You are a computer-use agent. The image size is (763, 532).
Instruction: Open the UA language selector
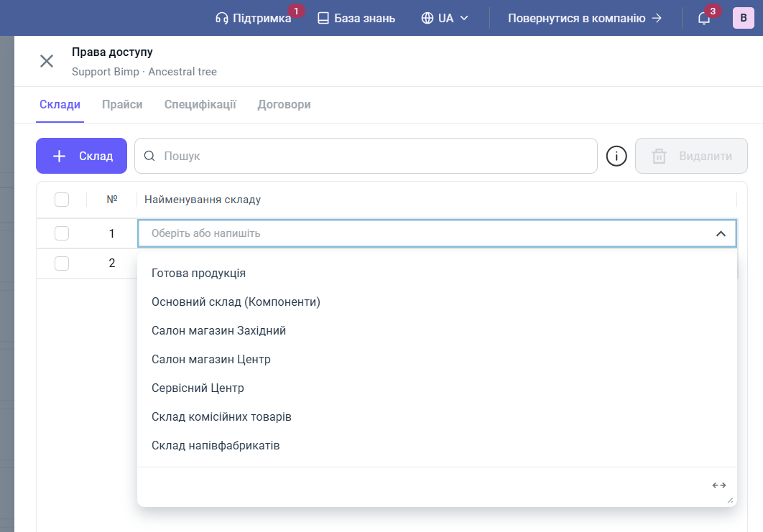click(x=445, y=18)
